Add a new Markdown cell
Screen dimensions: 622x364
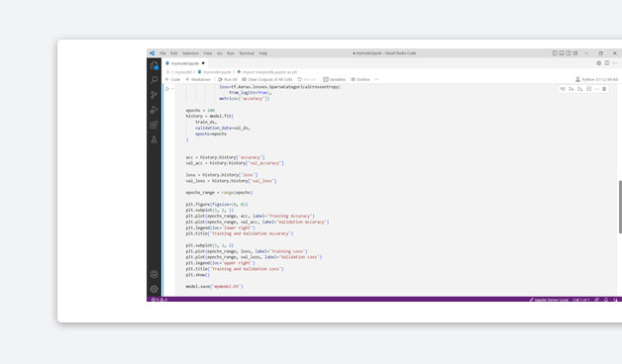[198, 79]
